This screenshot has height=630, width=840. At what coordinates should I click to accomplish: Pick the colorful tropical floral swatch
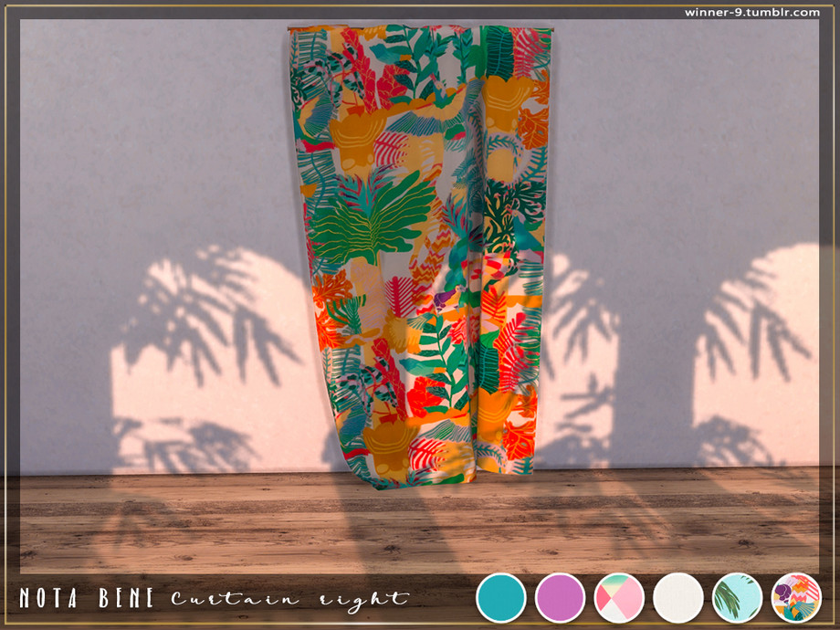tap(796, 597)
